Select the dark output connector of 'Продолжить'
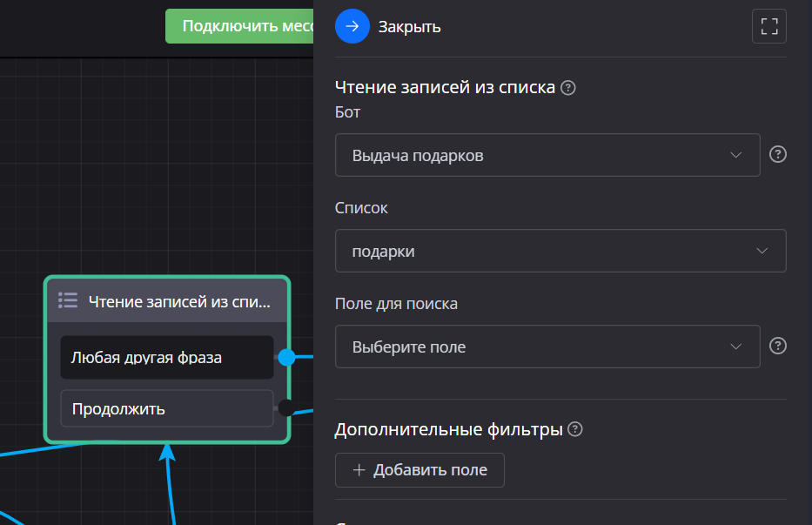Viewport: 812px width, 525px height. click(286, 408)
